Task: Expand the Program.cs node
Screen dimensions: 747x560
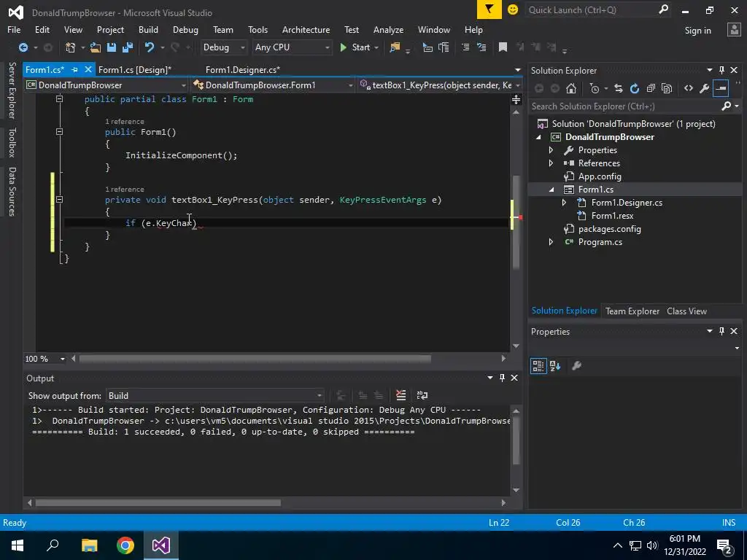Action: pos(551,242)
